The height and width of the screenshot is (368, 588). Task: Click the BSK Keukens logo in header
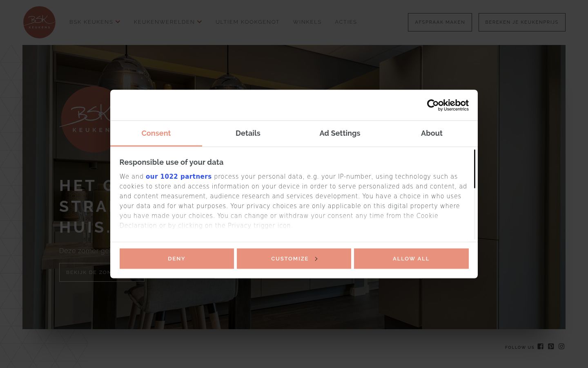point(39,22)
